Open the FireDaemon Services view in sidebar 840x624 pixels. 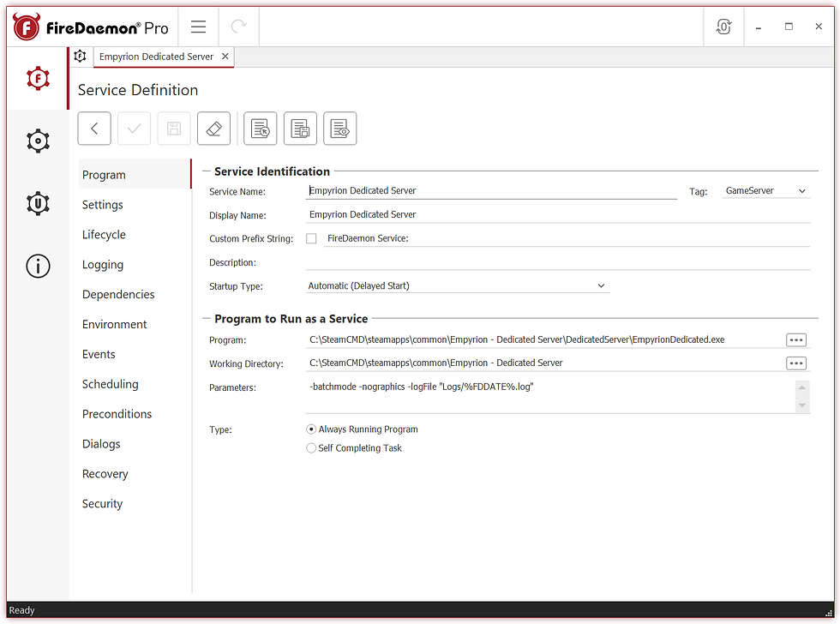(38, 78)
